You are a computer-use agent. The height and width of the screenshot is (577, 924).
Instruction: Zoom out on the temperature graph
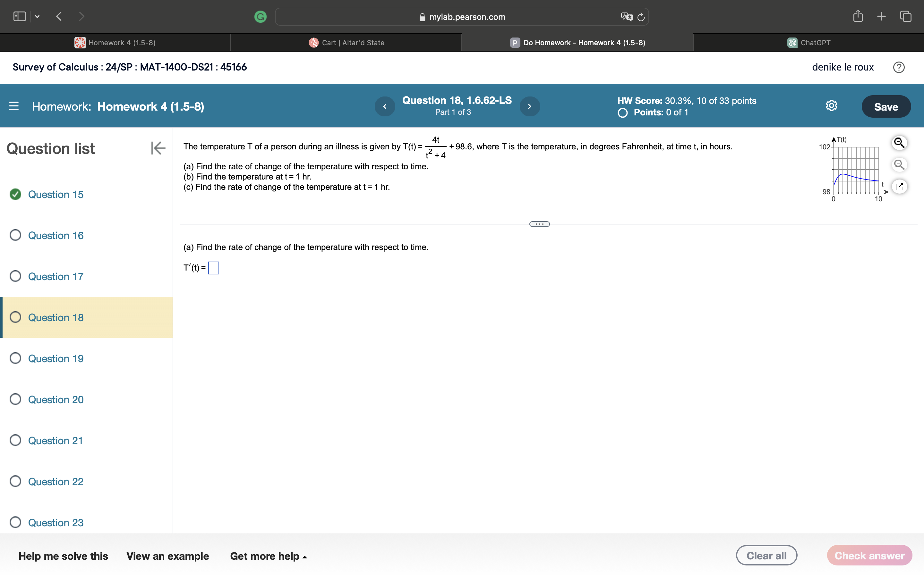tap(899, 164)
